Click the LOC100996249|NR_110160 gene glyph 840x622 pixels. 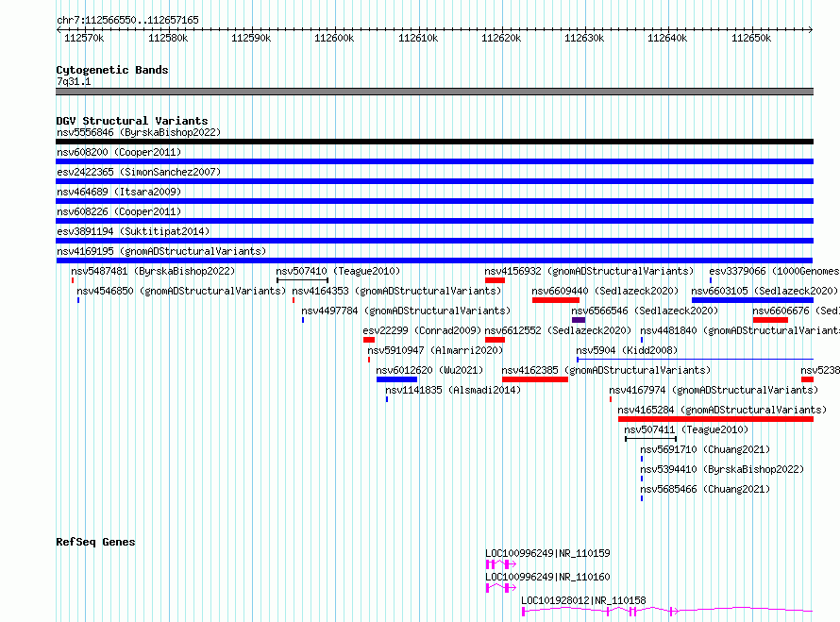[x=501, y=588]
